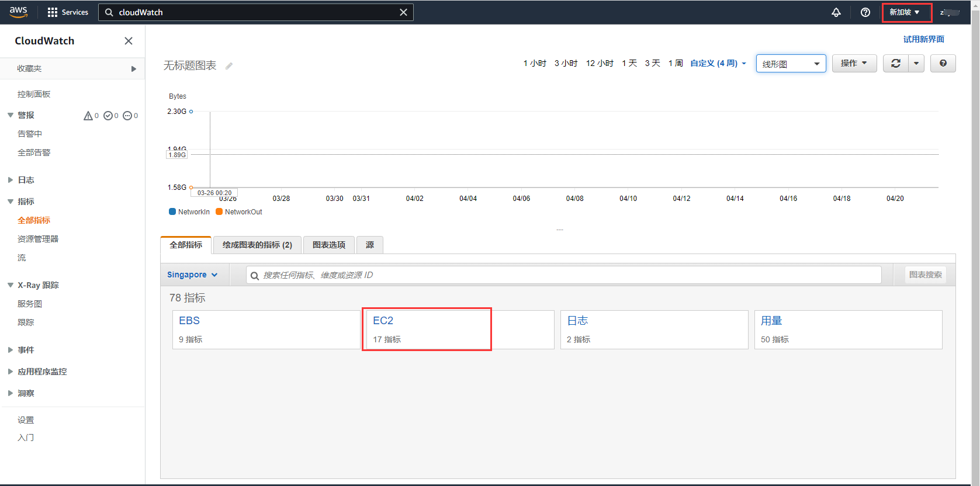Open the 自定义 (4 周) time range dropdown

pyautogui.click(x=718, y=63)
